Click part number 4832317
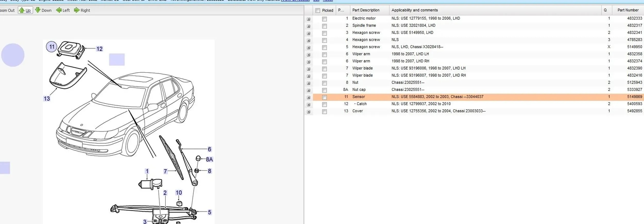The height and width of the screenshot is (224, 644). tap(634, 25)
